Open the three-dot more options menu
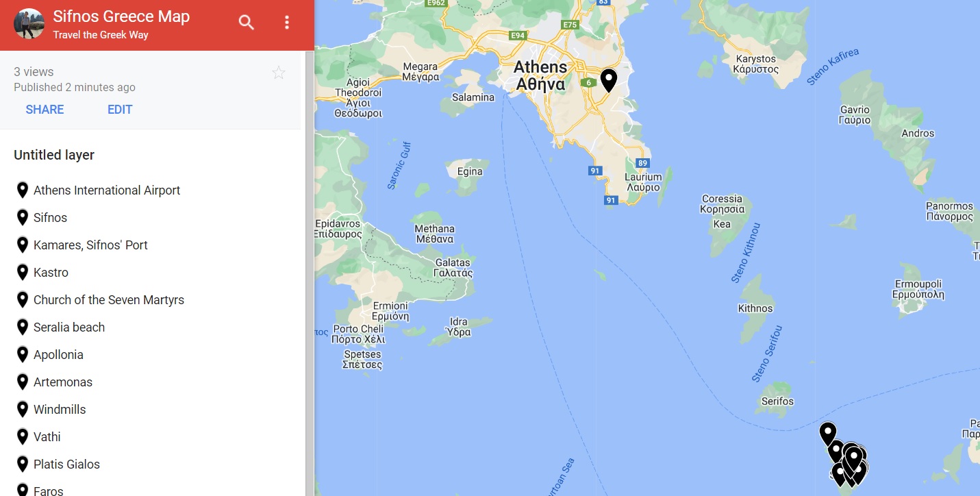 [287, 23]
